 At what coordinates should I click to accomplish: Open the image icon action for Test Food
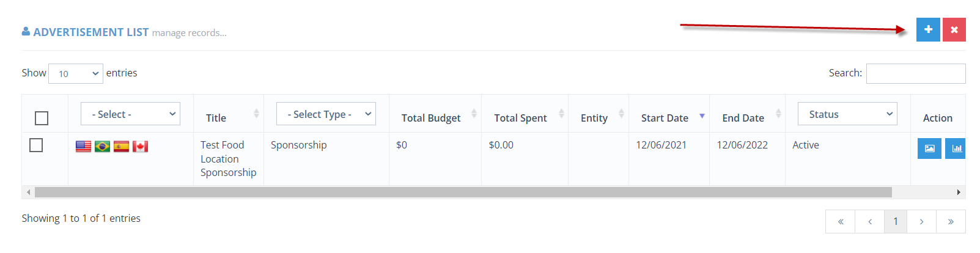929,148
